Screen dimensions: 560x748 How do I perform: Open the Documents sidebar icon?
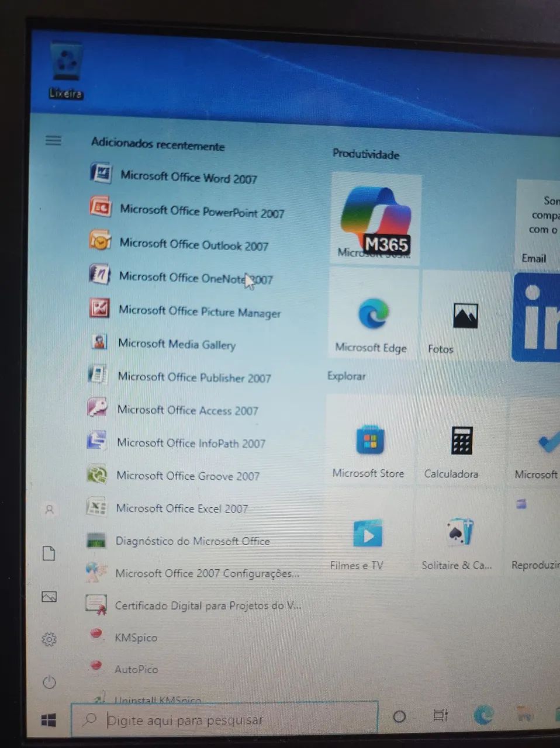click(x=49, y=553)
